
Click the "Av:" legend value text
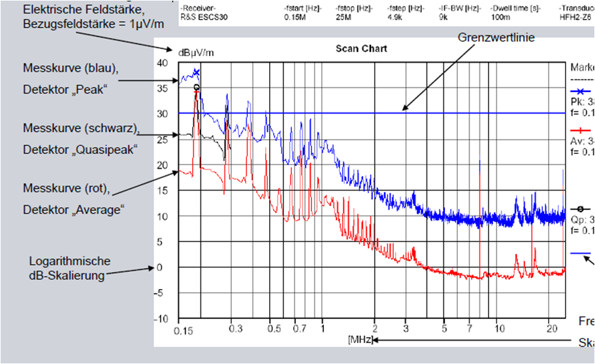pos(583,141)
